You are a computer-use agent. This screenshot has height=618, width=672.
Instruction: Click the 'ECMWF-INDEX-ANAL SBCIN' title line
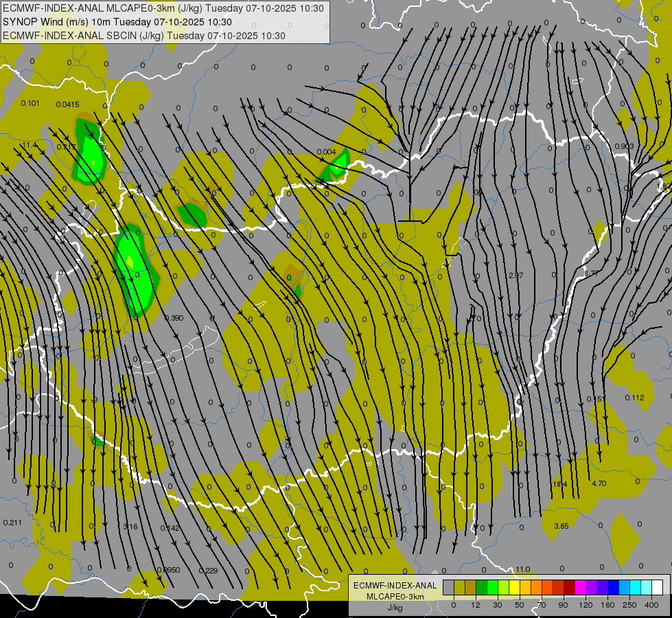[144, 36]
